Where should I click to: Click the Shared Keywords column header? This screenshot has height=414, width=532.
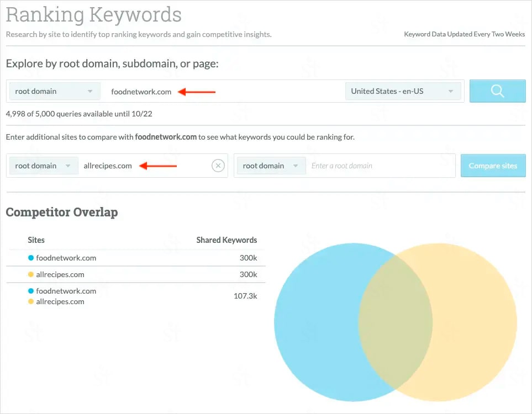pyautogui.click(x=227, y=240)
